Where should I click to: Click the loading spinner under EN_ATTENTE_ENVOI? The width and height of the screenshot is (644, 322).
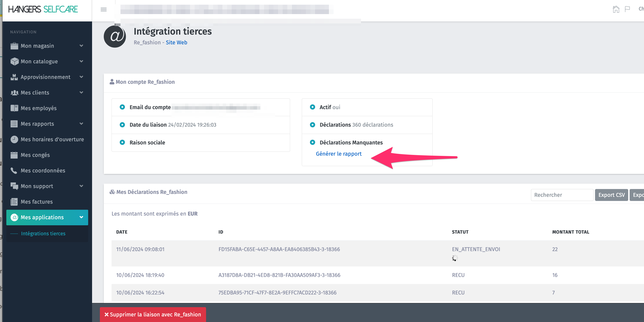pyautogui.click(x=455, y=258)
